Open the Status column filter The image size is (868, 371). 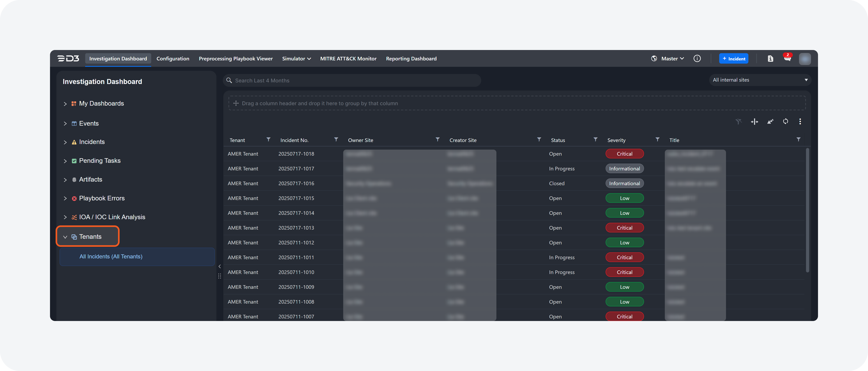pyautogui.click(x=595, y=140)
